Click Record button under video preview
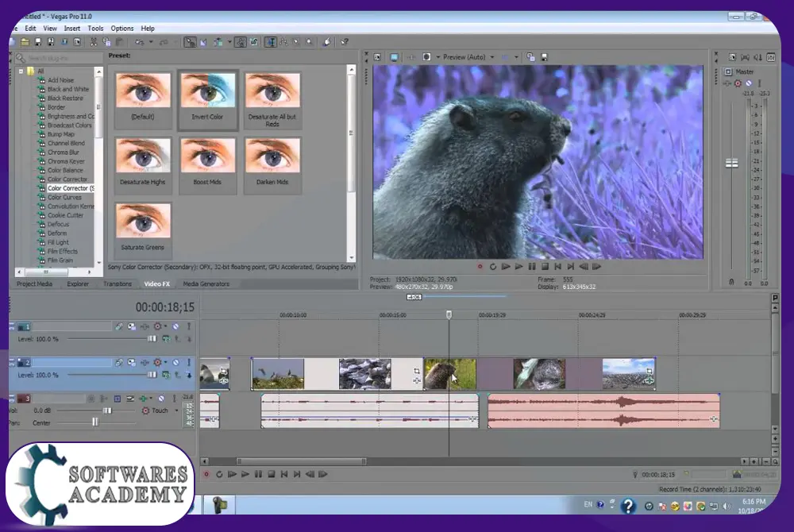This screenshot has width=794, height=532. [480, 267]
